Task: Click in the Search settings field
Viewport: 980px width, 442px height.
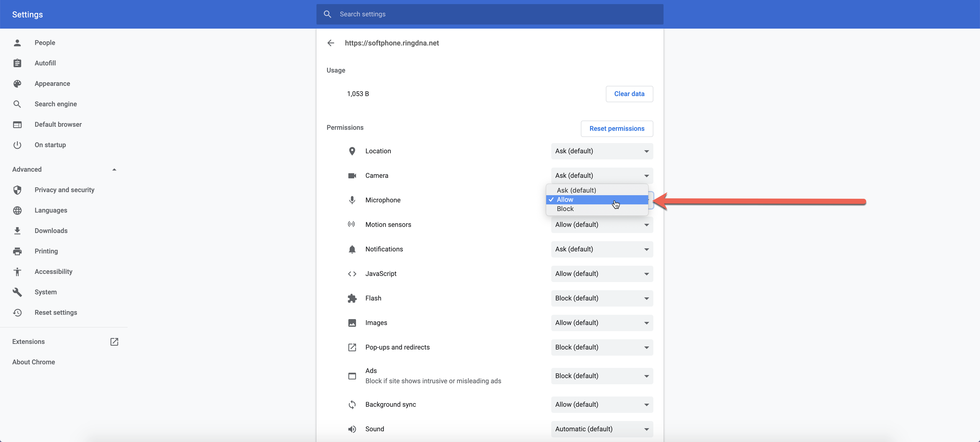Action: click(x=495, y=14)
